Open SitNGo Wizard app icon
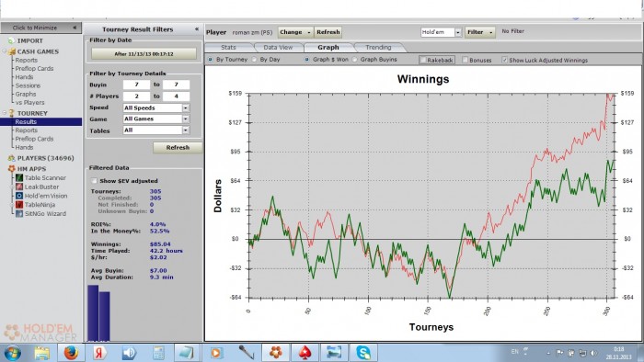Image resolution: width=644 pixels, height=362 pixels. click(x=19, y=213)
